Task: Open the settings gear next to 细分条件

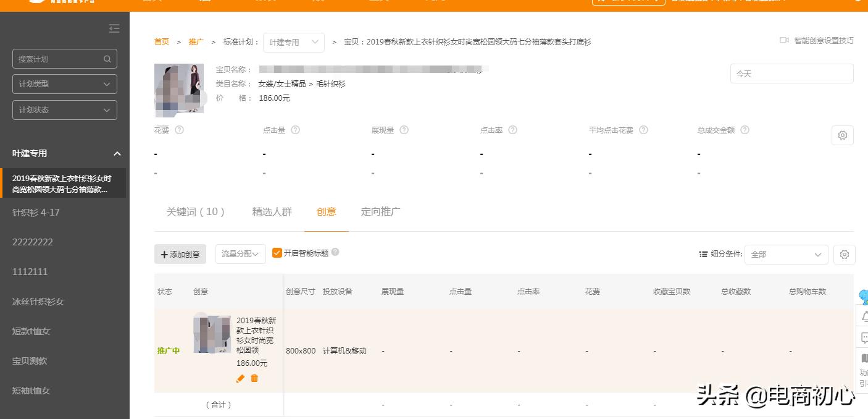Action: (x=844, y=254)
